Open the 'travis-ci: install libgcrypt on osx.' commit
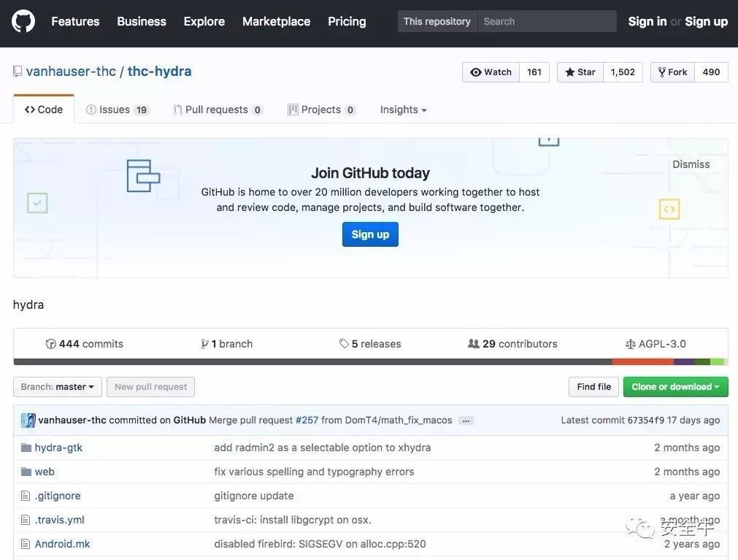Viewport: 738px width, 560px height. [x=293, y=520]
